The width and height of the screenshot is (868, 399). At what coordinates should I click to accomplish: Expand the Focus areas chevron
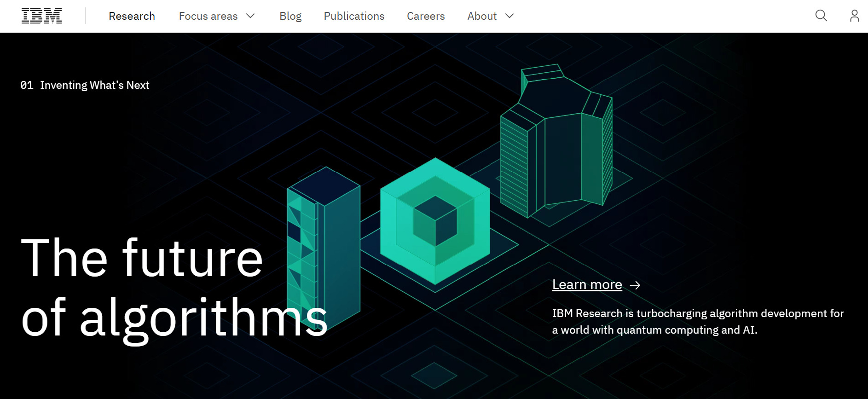tap(250, 16)
